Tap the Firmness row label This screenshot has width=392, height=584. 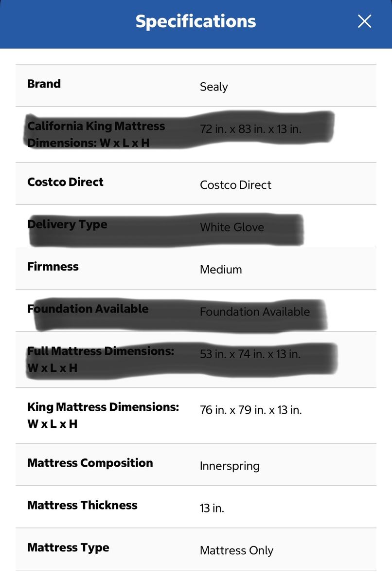click(x=53, y=267)
